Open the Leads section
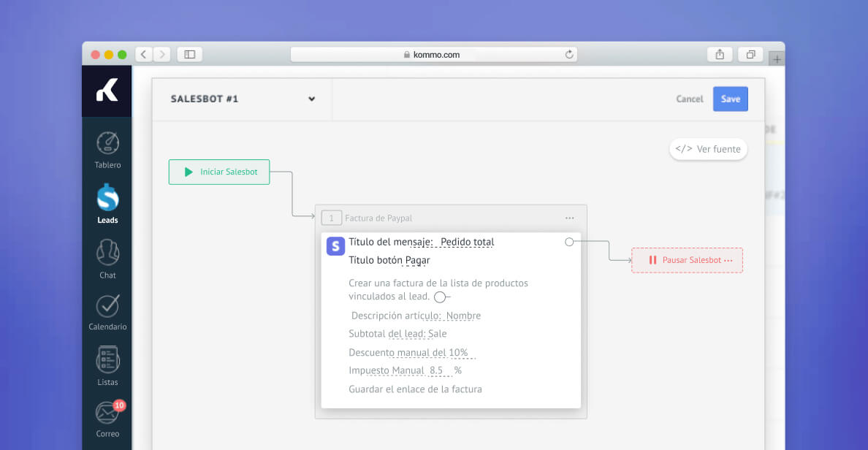This screenshot has width=868, height=450. click(107, 205)
